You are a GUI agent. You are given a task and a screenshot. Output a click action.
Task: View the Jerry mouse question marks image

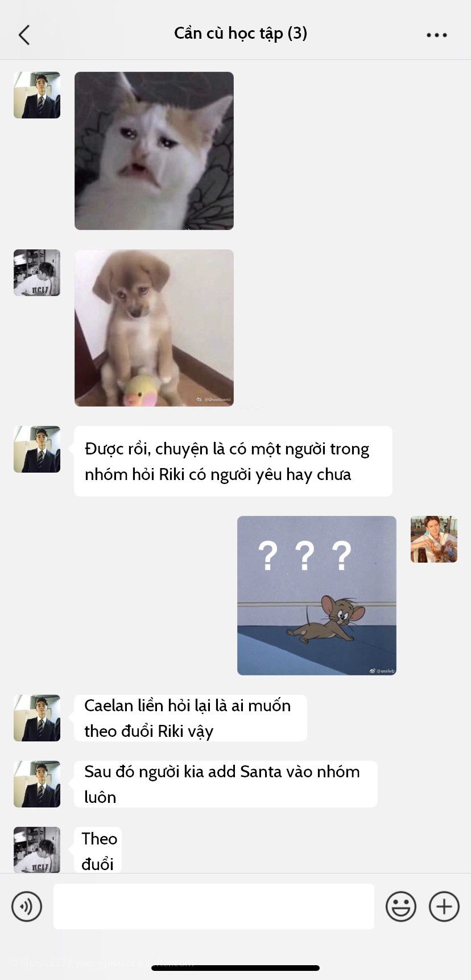pyautogui.click(x=317, y=596)
